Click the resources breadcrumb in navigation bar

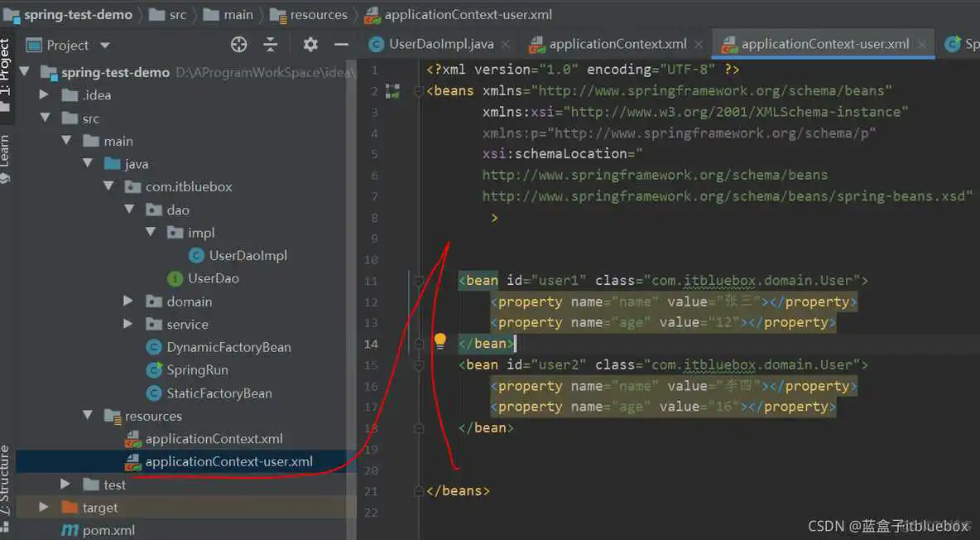click(318, 15)
